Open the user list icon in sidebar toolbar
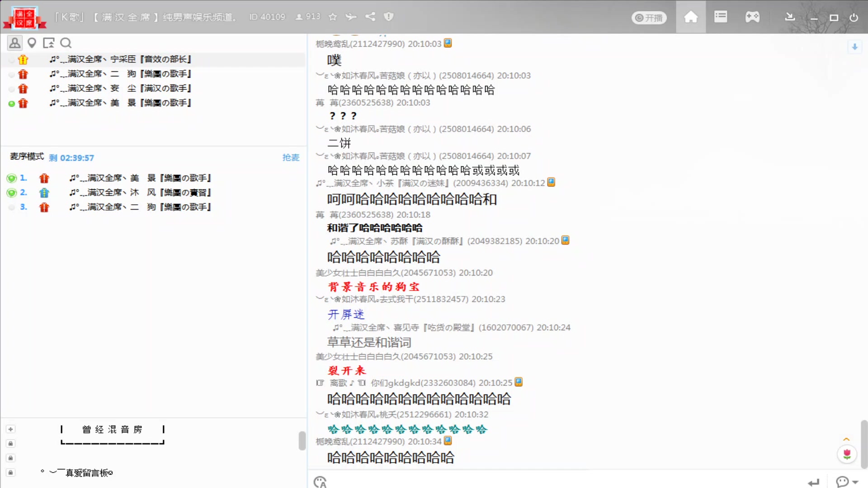This screenshot has width=868, height=488. pyautogui.click(x=15, y=43)
